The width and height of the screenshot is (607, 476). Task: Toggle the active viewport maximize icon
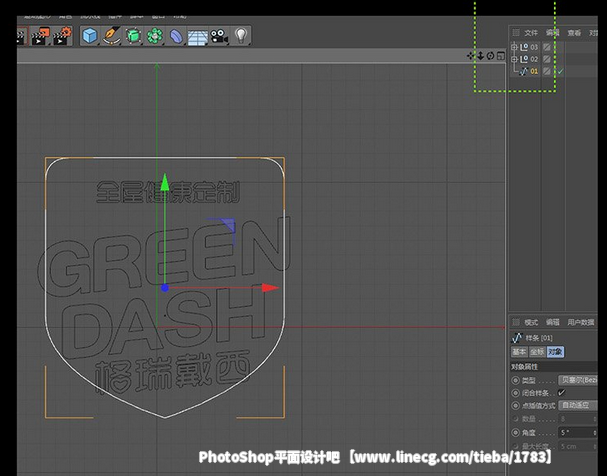point(501,56)
